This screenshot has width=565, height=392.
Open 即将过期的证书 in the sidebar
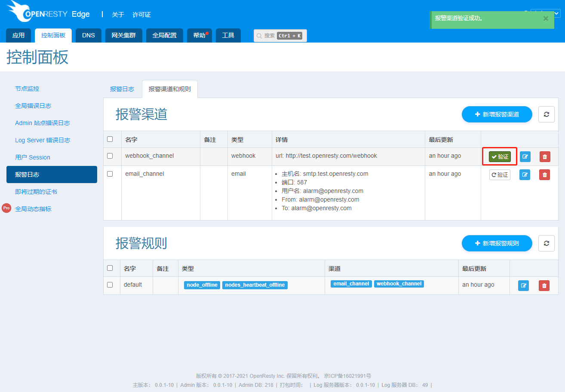[x=36, y=192]
